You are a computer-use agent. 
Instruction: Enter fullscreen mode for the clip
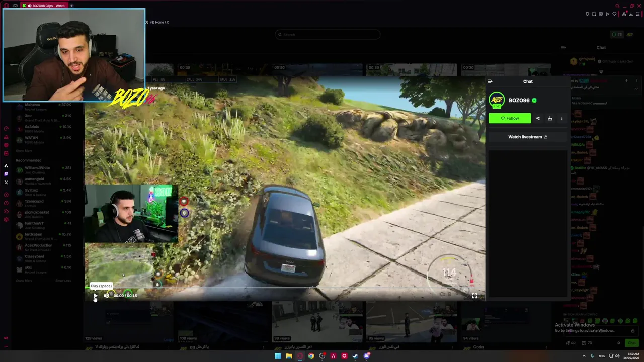coord(474,296)
